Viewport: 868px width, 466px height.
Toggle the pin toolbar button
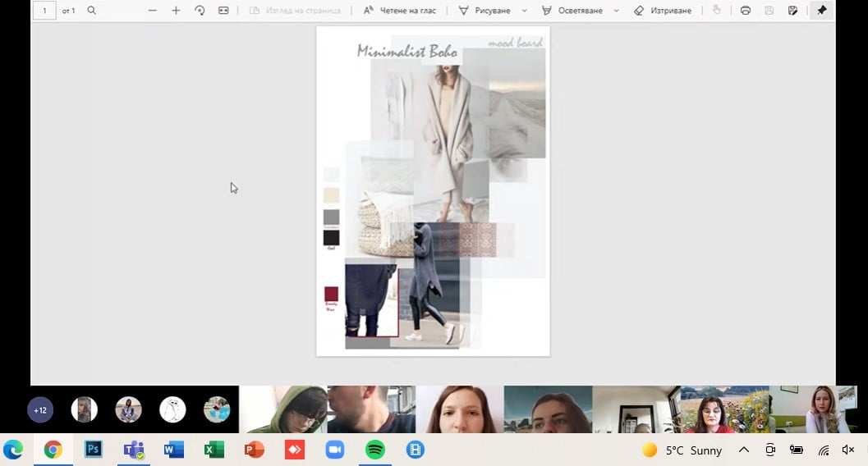(x=822, y=11)
